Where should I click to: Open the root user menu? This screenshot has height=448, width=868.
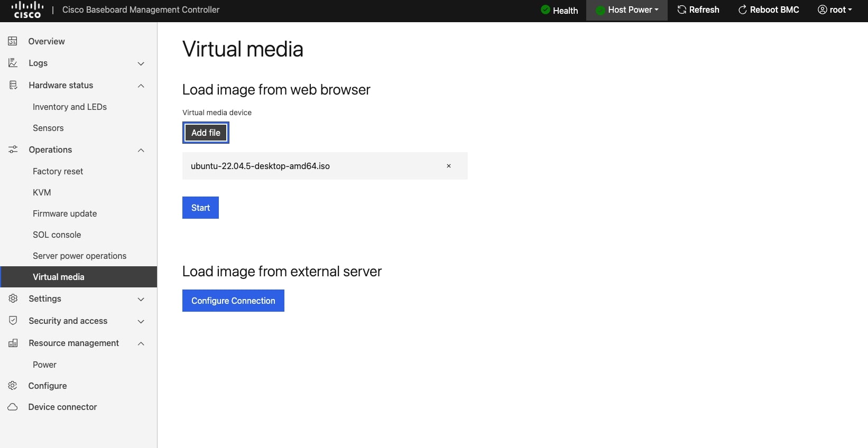pos(835,10)
